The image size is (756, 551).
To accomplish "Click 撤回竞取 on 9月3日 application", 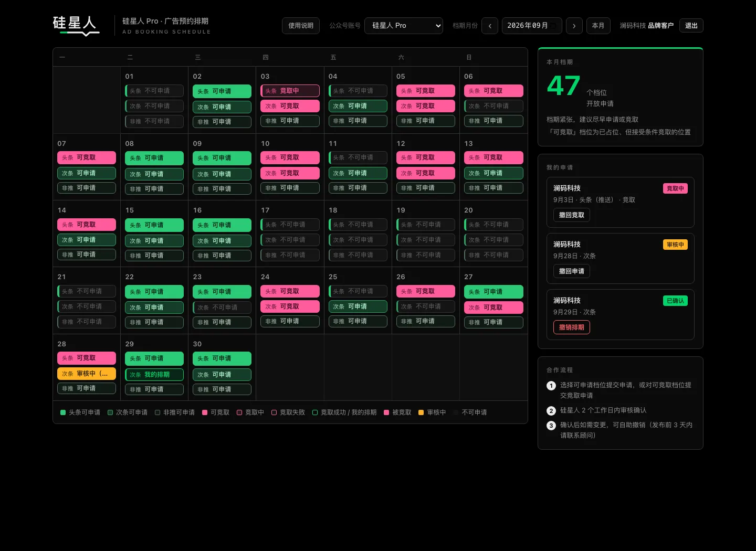I will pyautogui.click(x=572, y=215).
